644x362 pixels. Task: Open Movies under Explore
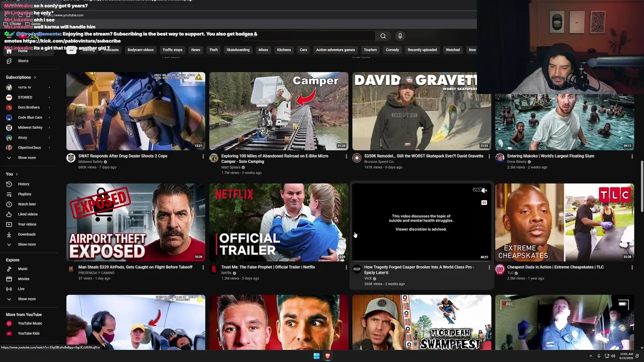pos(23,279)
